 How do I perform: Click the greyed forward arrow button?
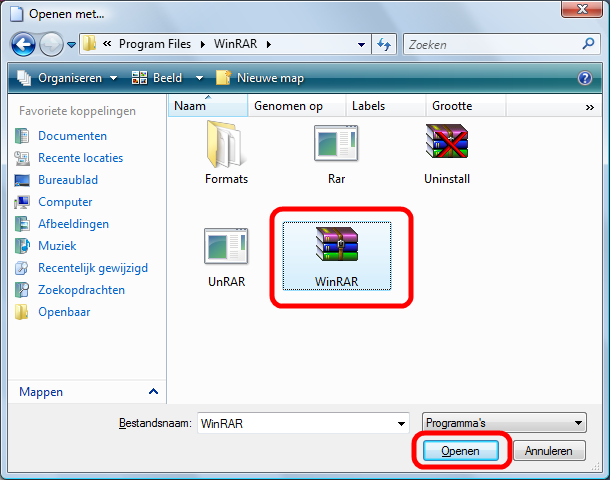[51, 44]
